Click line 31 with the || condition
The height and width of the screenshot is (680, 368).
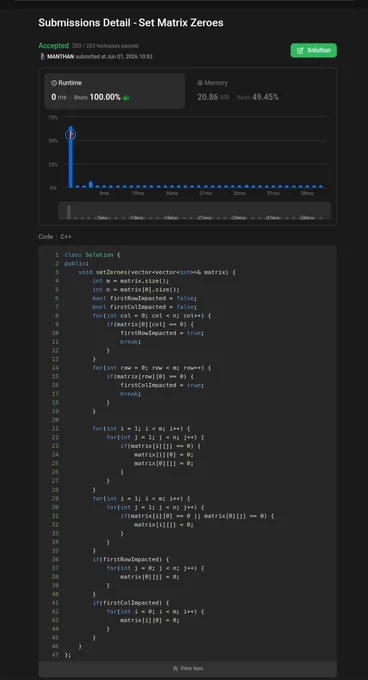point(197,516)
